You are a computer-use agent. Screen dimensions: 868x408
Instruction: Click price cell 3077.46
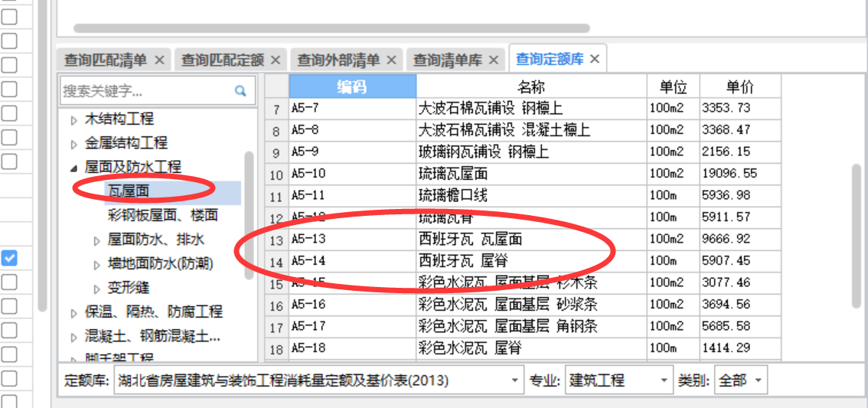(x=740, y=283)
